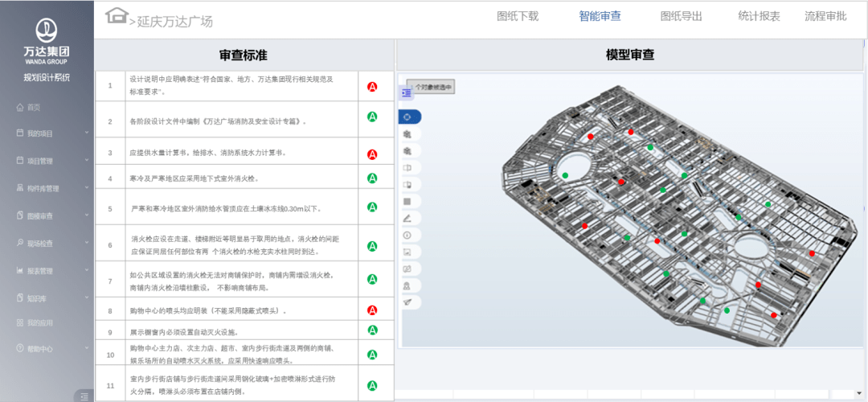
Task: Click the question mark icon beside 帮助中心
Action: [20, 349]
